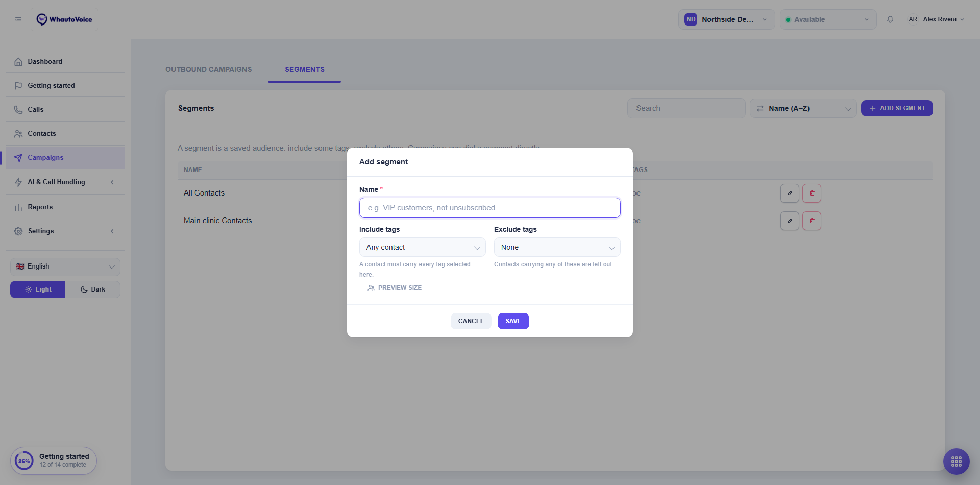The height and width of the screenshot is (485, 980).
Task: Click the Settings gear icon
Action: click(18, 231)
